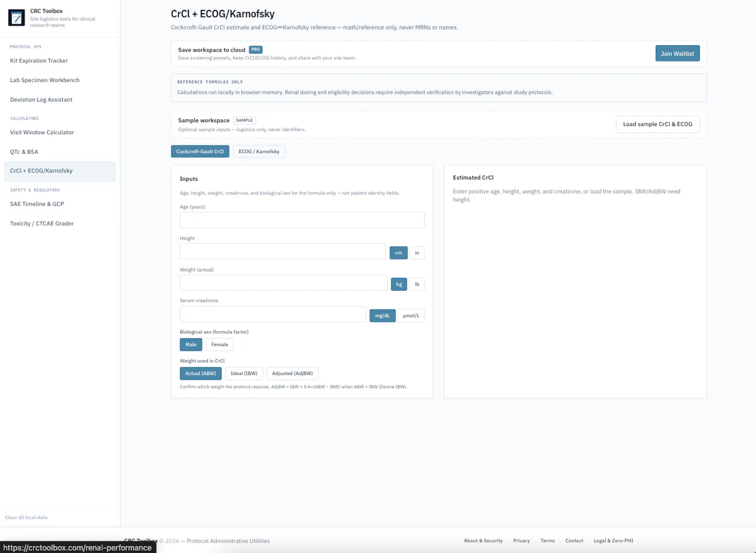Select CrCl + ECOG/Karnofsky in sidebar

60,171
